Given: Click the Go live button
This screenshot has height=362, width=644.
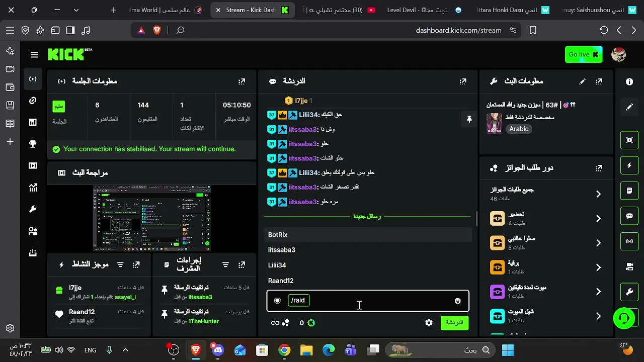Looking at the screenshot, I should click(x=584, y=55).
